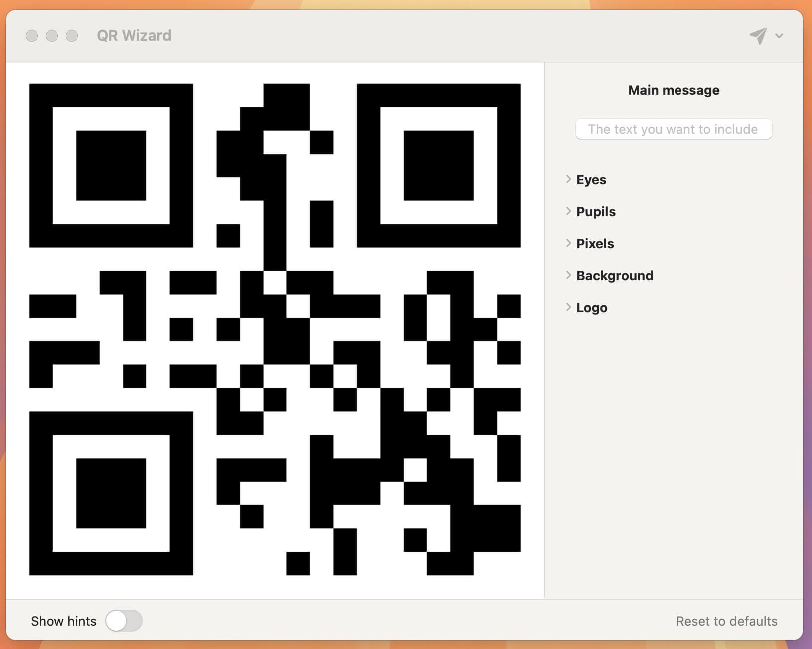Screen dimensions: 812x649
Task: Enable the Show hints toggle
Action: coord(124,621)
